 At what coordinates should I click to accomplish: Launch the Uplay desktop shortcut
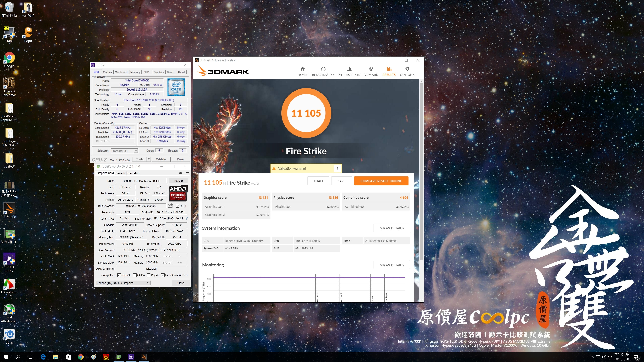9,336
